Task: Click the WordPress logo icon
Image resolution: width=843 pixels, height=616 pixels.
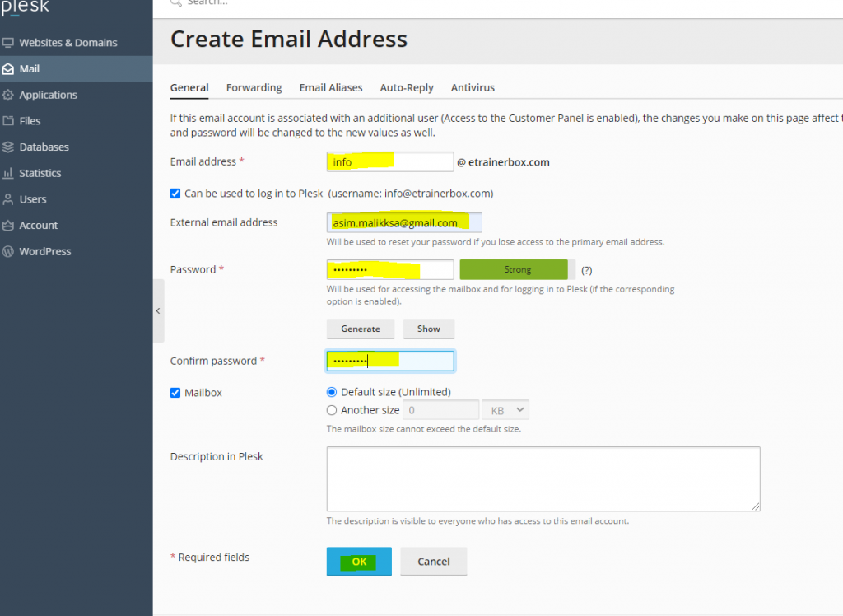Action: pos(8,251)
